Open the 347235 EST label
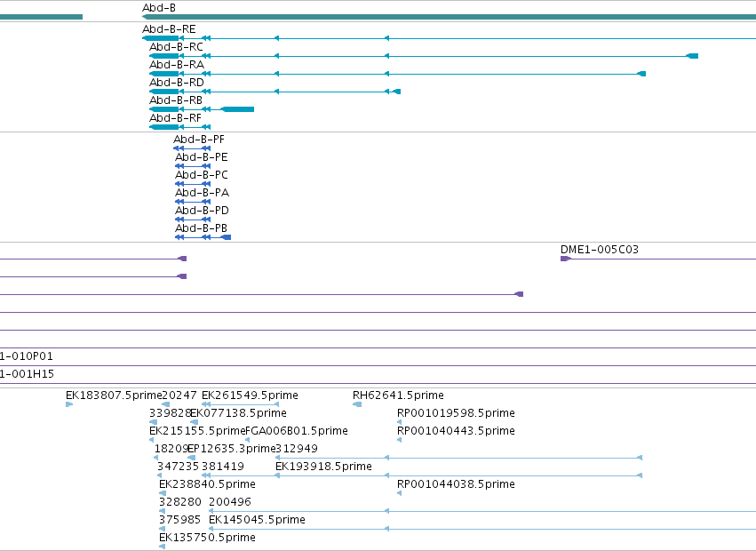 point(178,467)
